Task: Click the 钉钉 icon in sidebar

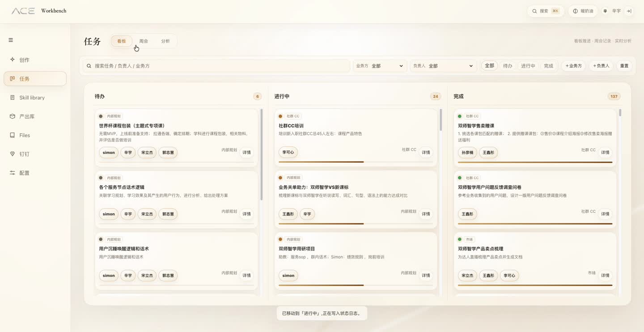Action: (13, 154)
